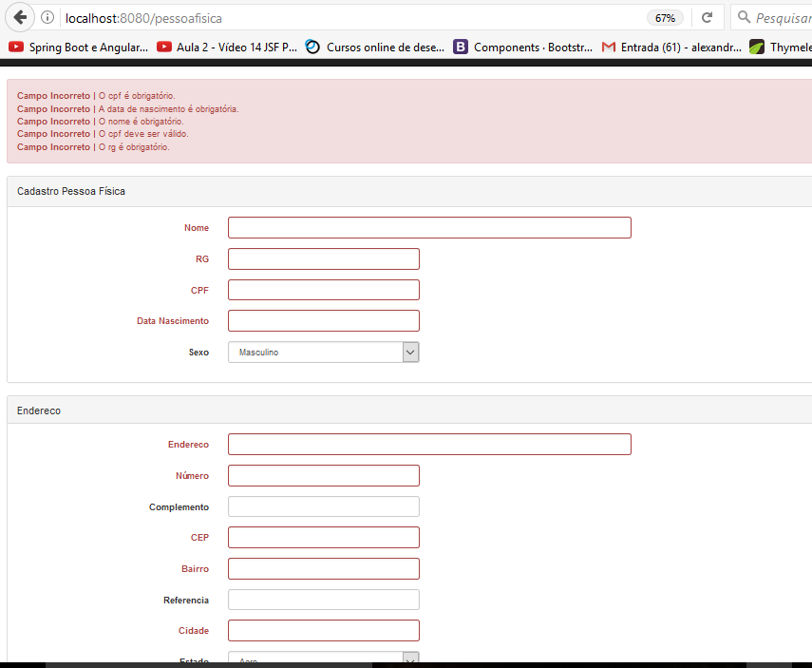Click error 'O nome é obrigatório.'

141,122
